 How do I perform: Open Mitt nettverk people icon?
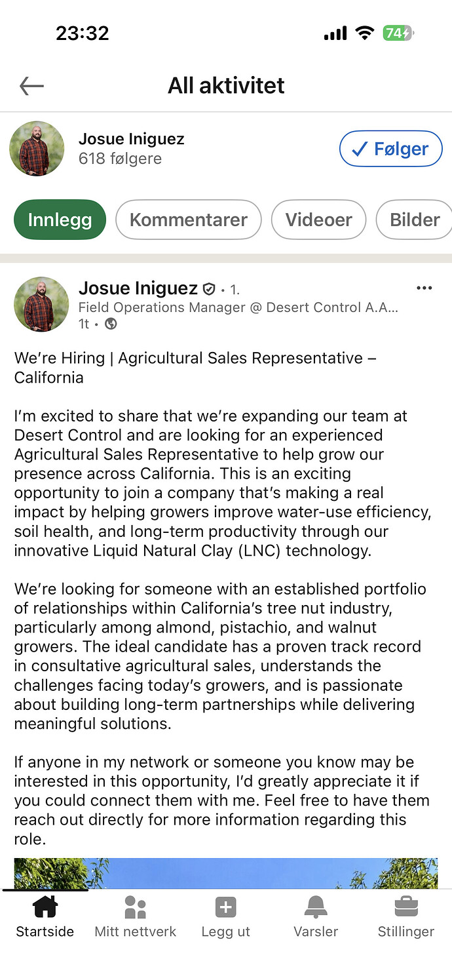(135, 907)
